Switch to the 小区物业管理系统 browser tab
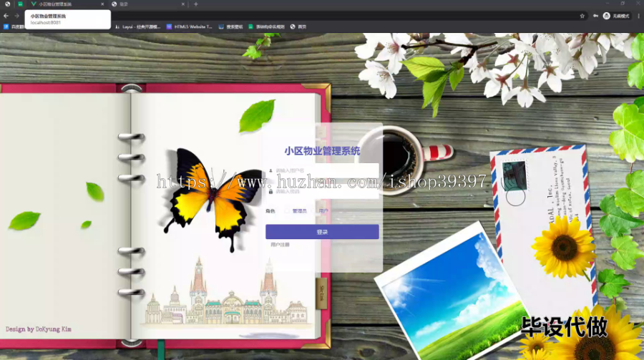 [x=66, y=4]
